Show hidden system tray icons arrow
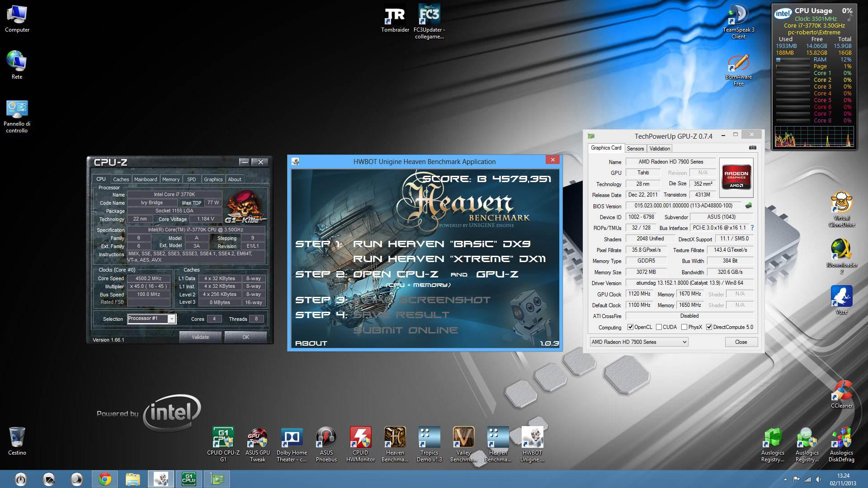Viewport: 868px width, 488px height. click(785, 479)
